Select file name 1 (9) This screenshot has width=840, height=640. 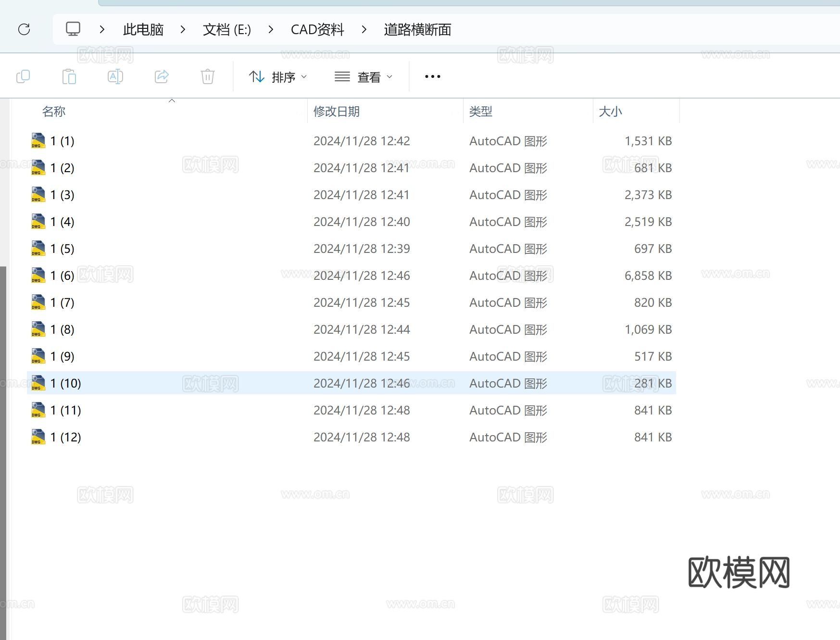click(63, 356)
